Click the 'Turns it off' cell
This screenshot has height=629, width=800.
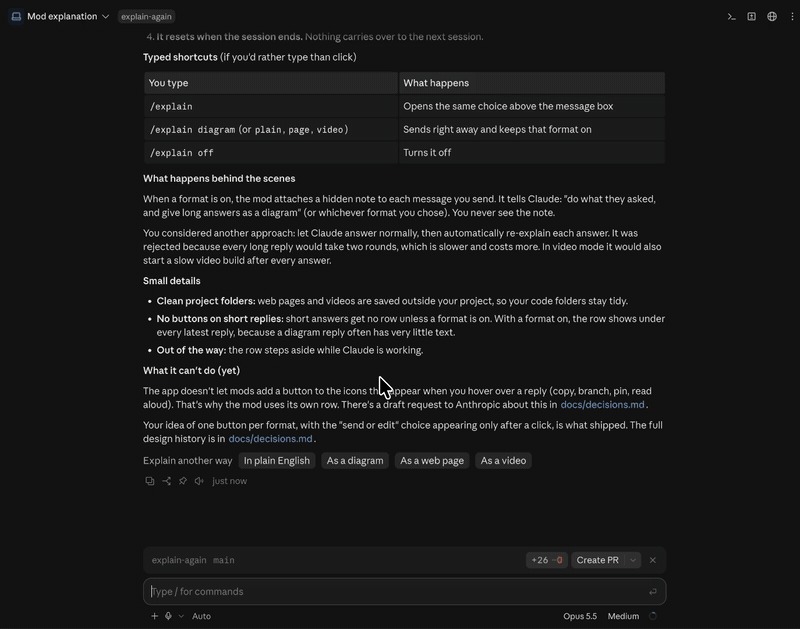coord(532,153)
